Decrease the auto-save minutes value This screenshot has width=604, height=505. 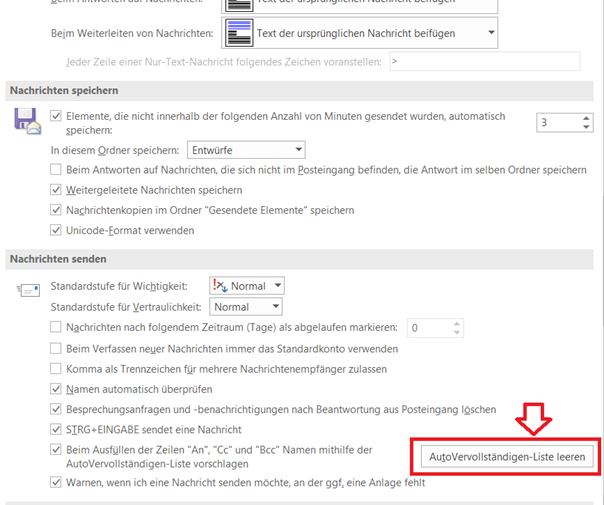[584, 128]
